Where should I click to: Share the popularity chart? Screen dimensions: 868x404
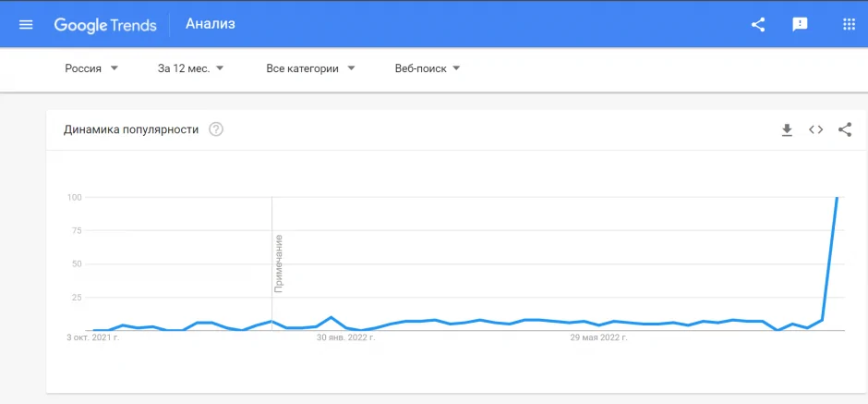(844, 129)
